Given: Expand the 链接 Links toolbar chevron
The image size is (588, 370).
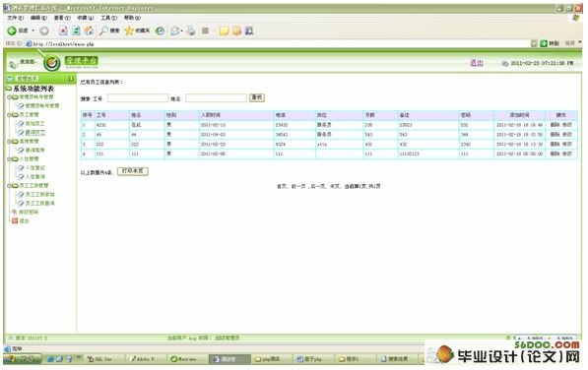Looking at the screenshot, I should coord(580,42).
